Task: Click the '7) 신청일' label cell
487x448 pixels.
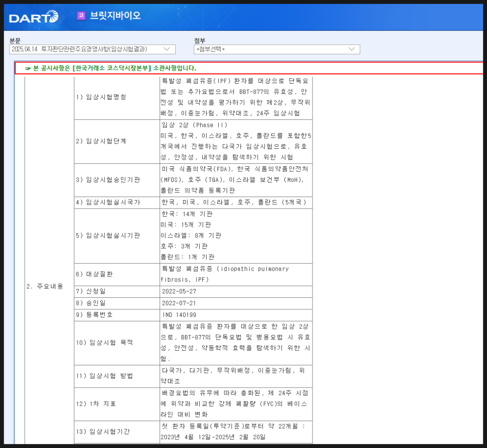Action: [117, 291]
